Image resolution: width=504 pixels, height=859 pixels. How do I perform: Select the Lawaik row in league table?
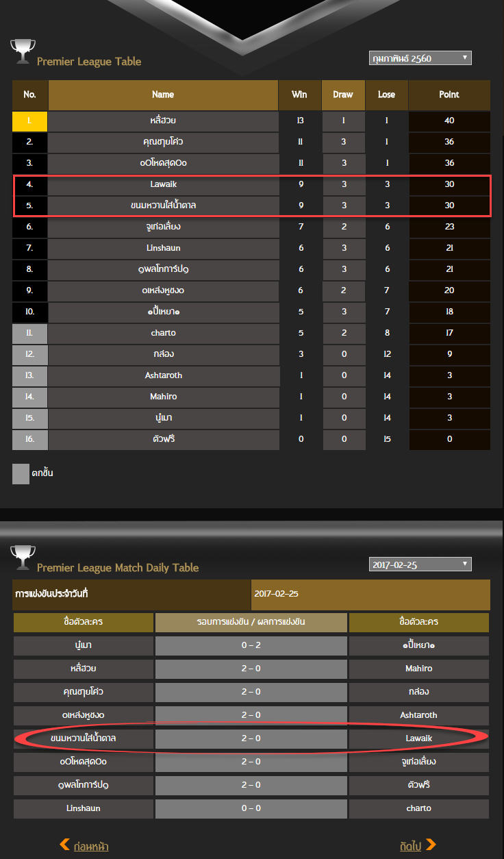pos(251,184)
